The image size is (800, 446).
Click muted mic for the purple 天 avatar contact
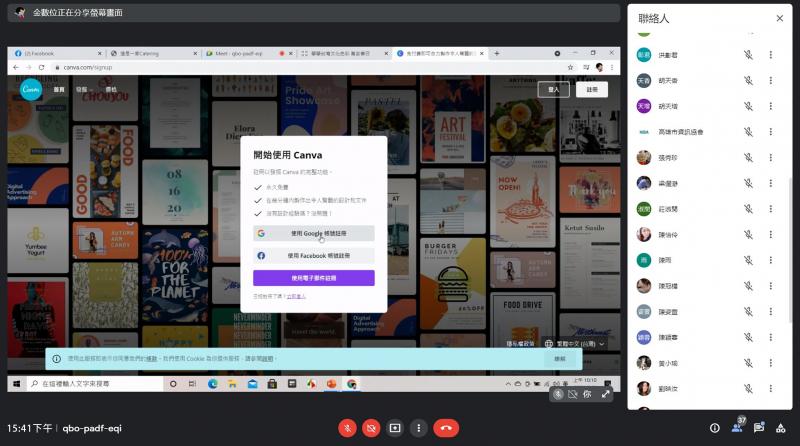(x=748, y=106)
